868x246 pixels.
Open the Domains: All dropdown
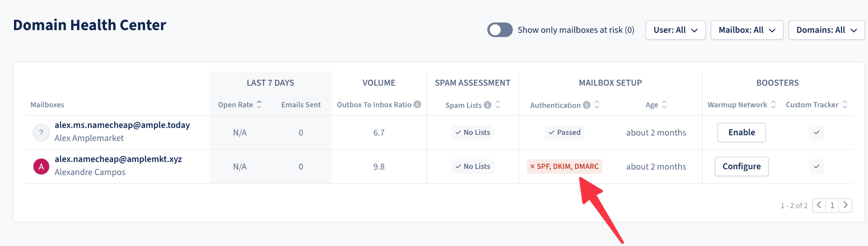[826, 30]
